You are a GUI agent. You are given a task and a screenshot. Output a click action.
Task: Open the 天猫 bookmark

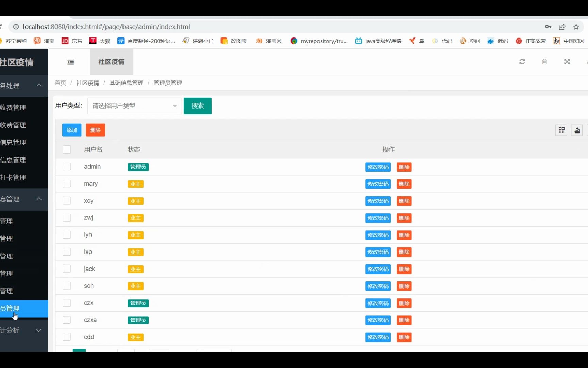click(x=100, y=41)
